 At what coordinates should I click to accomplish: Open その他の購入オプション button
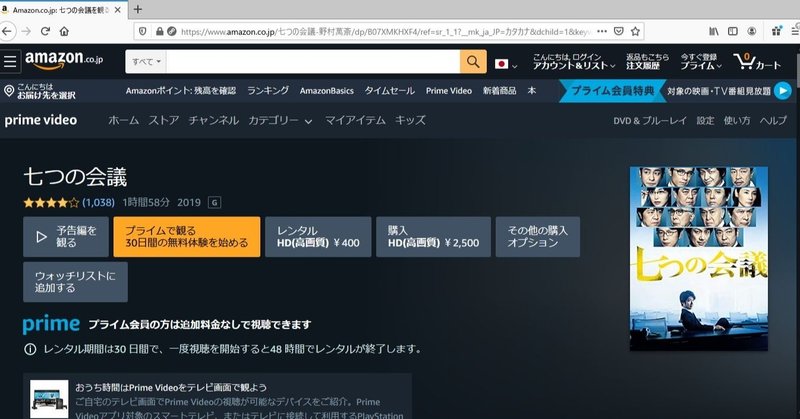(x=538, y=237)
